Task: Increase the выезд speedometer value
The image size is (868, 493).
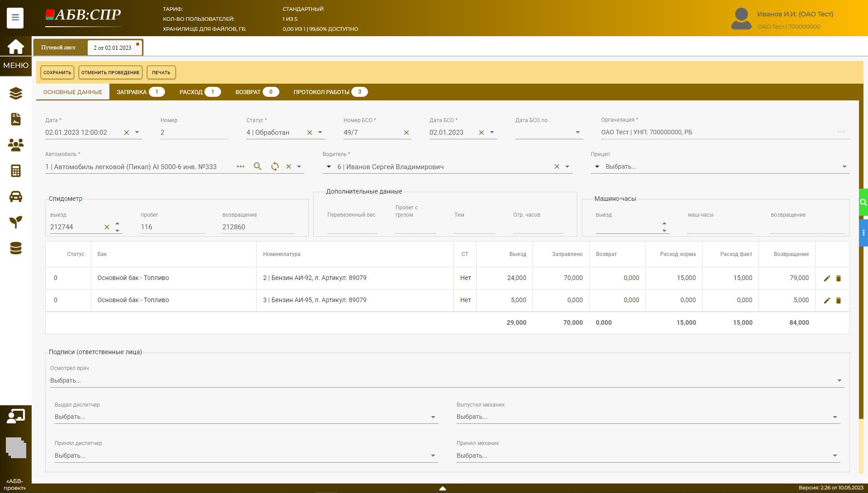Action: coord(117,223)
